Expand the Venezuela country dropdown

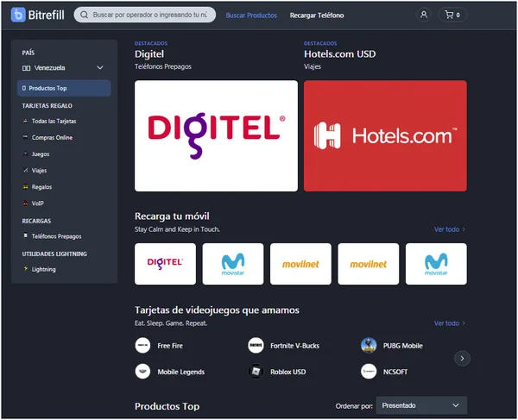[x=64, y=68]
